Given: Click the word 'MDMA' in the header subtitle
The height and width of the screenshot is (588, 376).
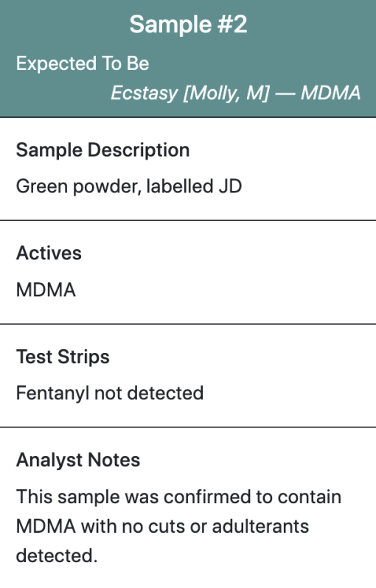Looking at the screenshot, I should click(x=330, y=93).
